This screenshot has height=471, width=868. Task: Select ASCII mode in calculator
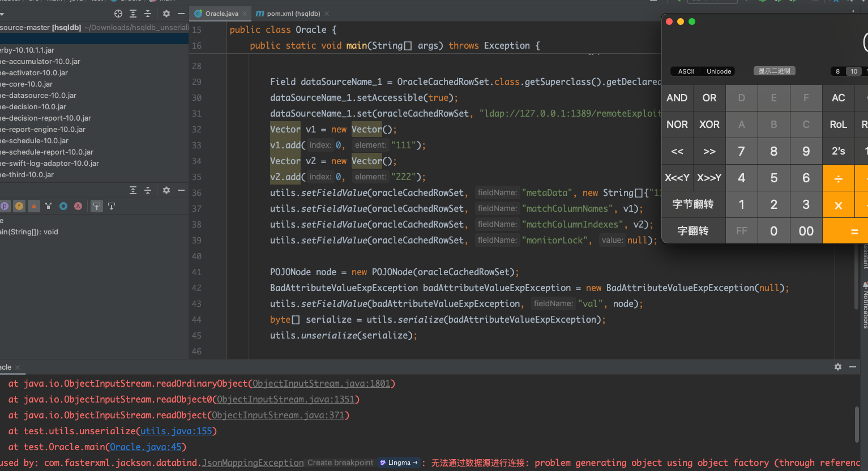686,71
